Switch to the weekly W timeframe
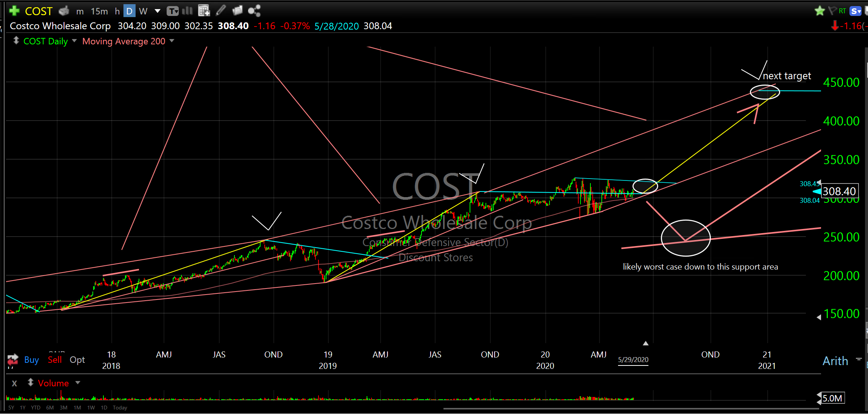Viewport: 868px width, 414px height. coord(143,11)
